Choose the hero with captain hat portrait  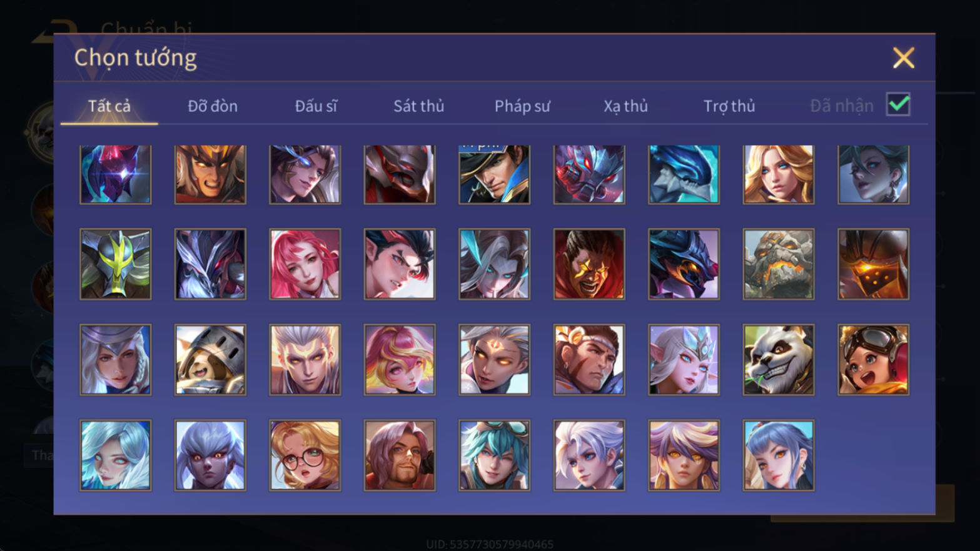click(x=494, y=174)
